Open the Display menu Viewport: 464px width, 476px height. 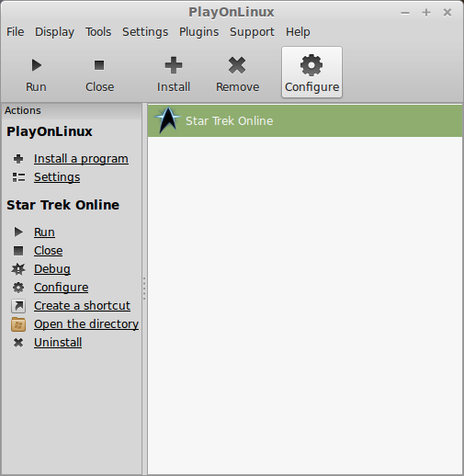54,32
